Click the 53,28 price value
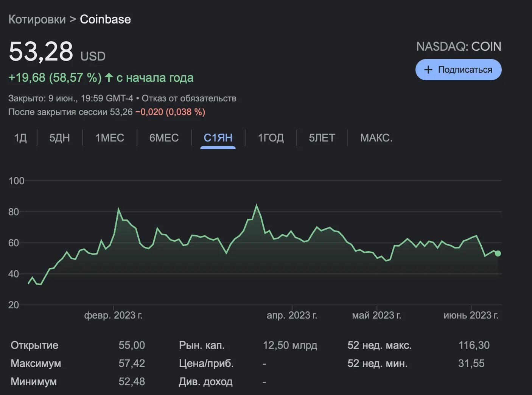 coord(41,51)
